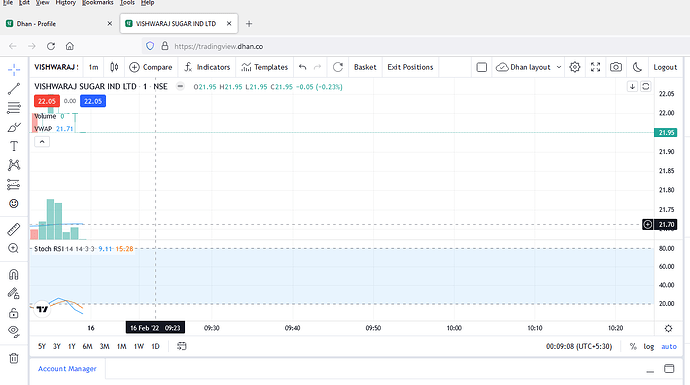
Task: Toggle stay in drawing mode
Action: [14, 293]
